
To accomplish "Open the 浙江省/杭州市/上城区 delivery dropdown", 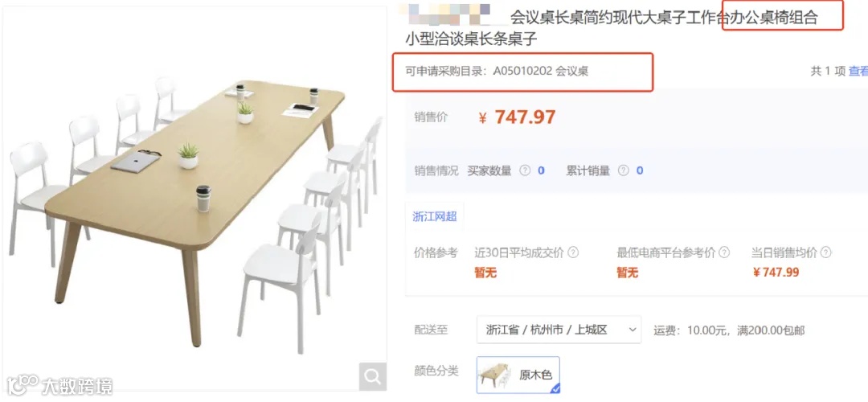I will coord(559,330).
